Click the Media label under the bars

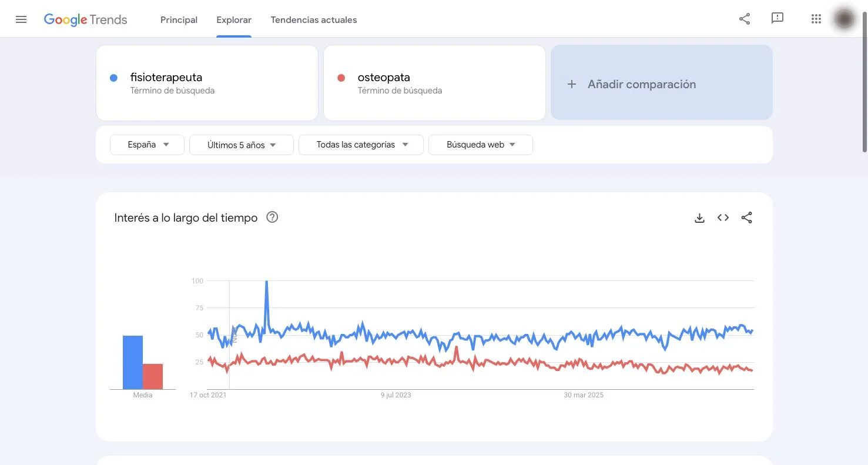pyautogui.click(x=143, y=395)
